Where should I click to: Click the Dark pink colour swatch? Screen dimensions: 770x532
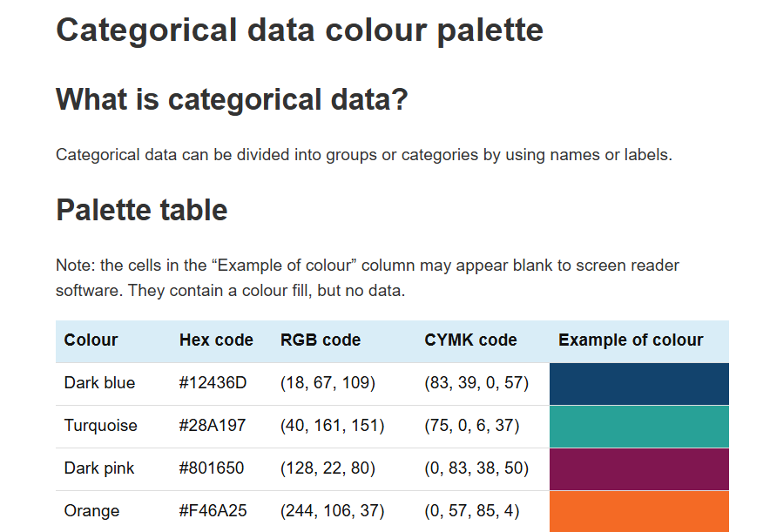(x=638, y=468)
